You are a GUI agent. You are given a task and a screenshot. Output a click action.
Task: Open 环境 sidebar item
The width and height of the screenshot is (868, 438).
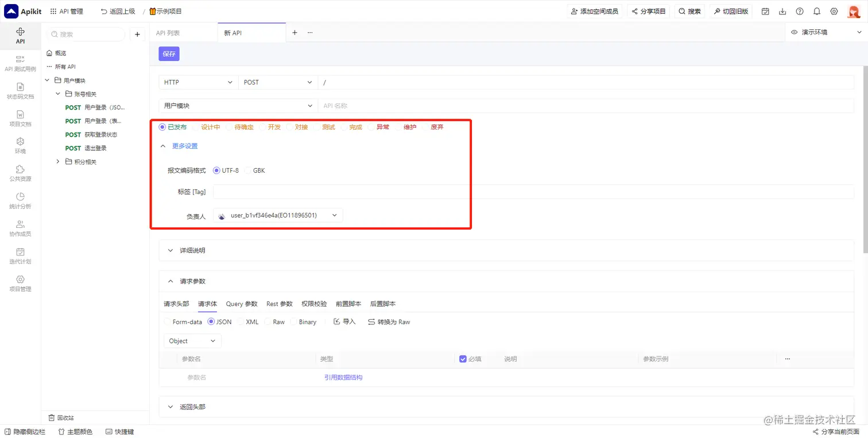coord(20,146)
